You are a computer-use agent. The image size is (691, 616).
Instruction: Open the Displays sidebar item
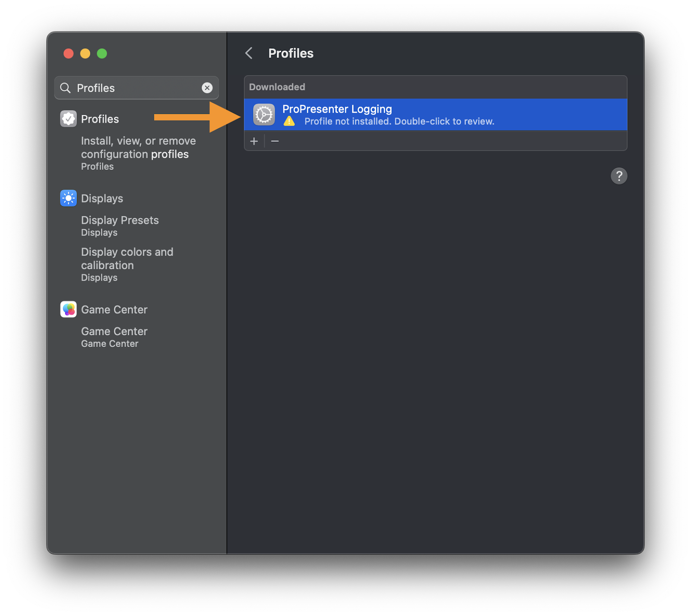(x=102, y=198)
